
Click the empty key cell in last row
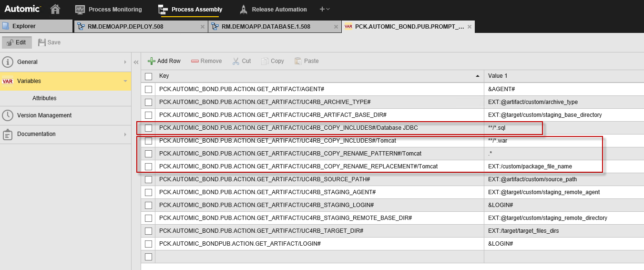319,257
